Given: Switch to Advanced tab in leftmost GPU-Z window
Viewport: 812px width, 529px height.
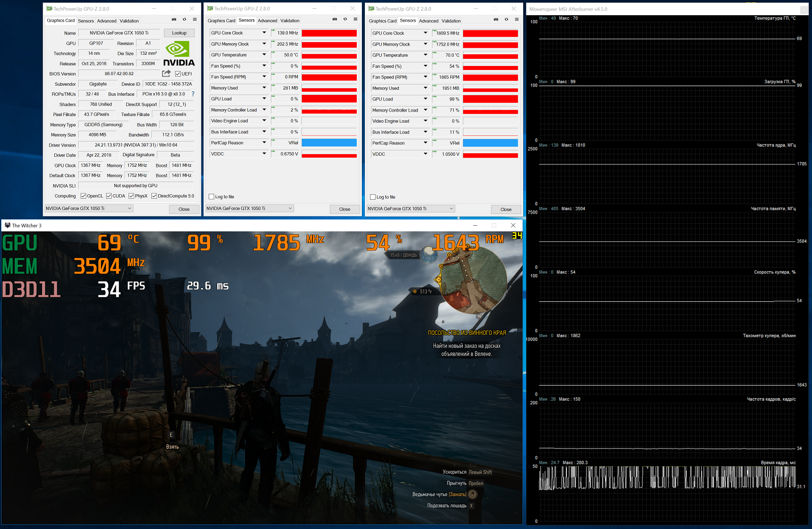Looking at the screenshot, I should [x=107, y=21].
